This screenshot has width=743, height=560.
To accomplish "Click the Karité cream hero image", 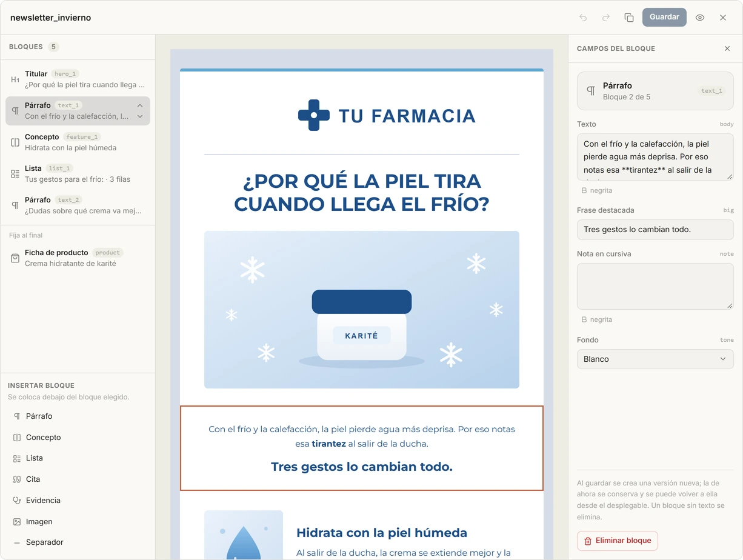I will [362, 310].
